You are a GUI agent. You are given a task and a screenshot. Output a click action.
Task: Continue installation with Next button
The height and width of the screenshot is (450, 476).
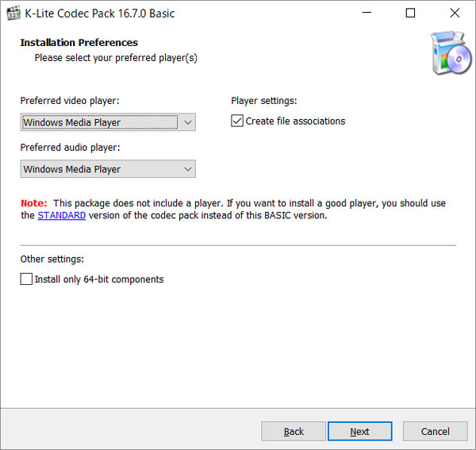pyautogui.click(x=359, y=431)
